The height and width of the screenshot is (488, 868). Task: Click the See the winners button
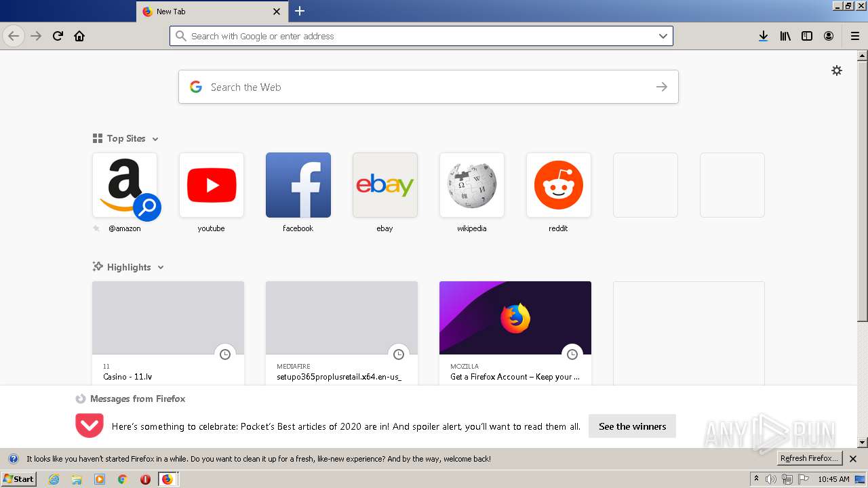[x=632, y=426]
